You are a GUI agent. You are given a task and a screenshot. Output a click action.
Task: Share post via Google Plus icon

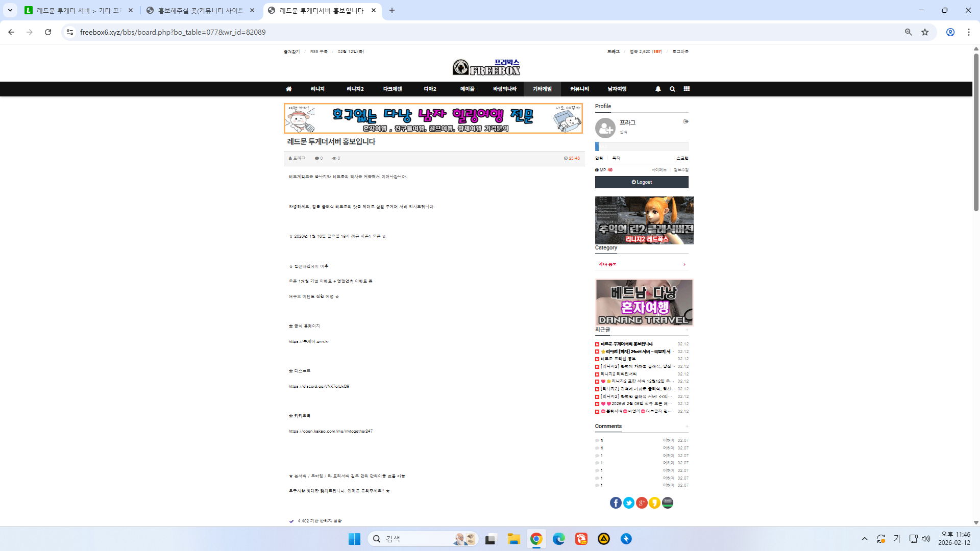pyautogui.click(x=642, y=503)
